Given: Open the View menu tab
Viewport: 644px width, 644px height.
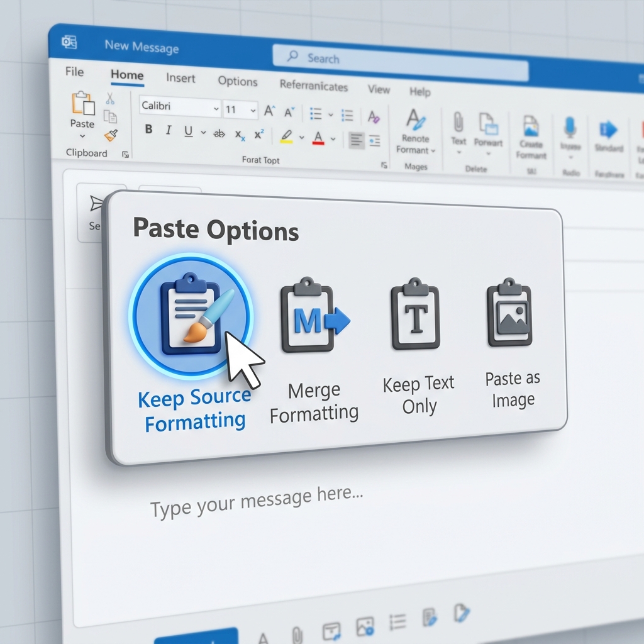Looking at the screenshot, I should (379, 89).
